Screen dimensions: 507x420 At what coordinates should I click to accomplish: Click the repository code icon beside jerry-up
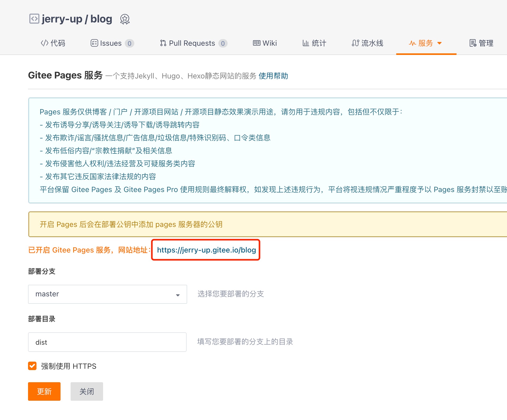(x=34, y=19)
